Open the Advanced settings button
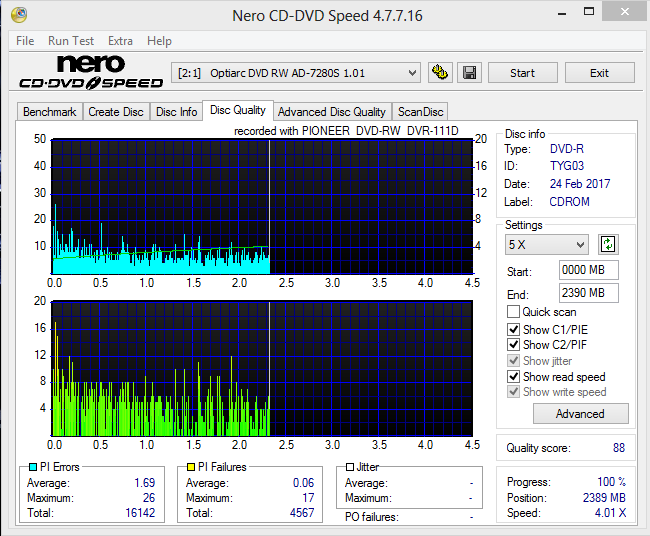650x536 pixels. pos(580,414)
